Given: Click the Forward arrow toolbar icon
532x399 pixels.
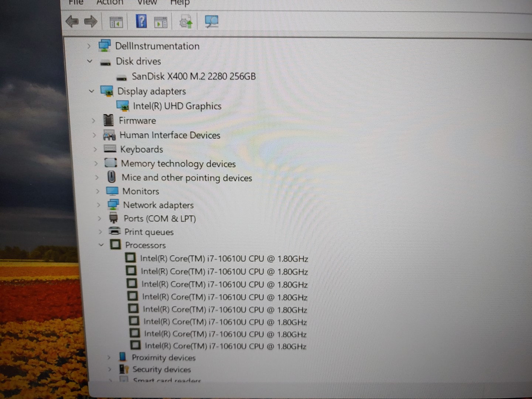Looking at the screenshot, I should click(91, 21).
